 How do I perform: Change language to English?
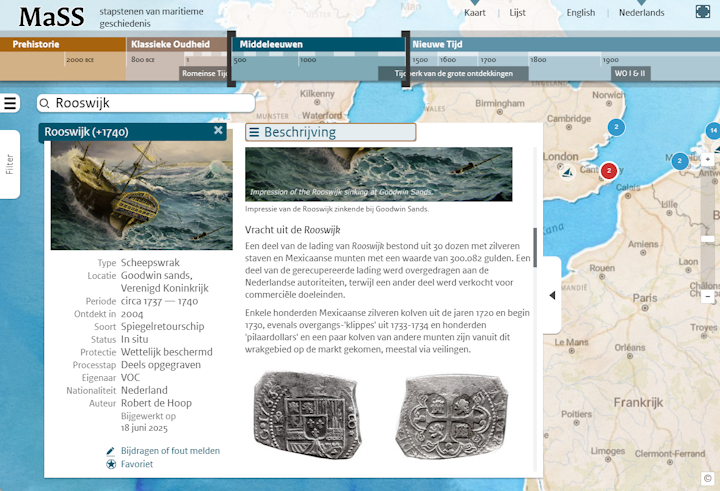coord(580,13)
